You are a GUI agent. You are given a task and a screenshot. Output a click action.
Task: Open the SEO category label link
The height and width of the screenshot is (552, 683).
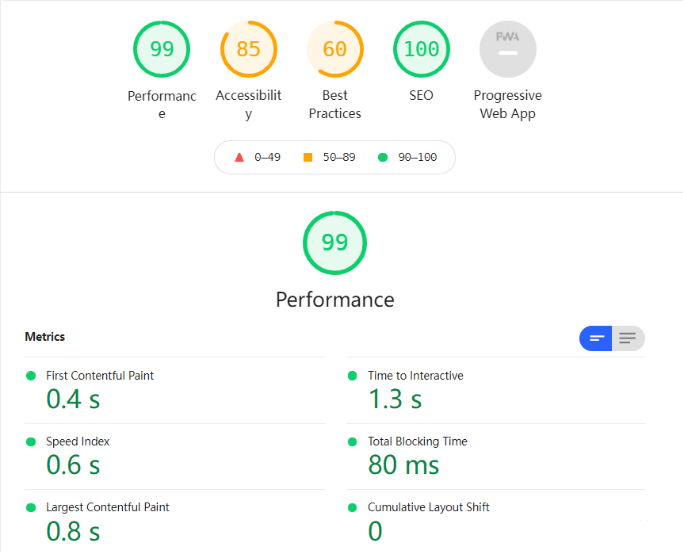pos(421,95)
